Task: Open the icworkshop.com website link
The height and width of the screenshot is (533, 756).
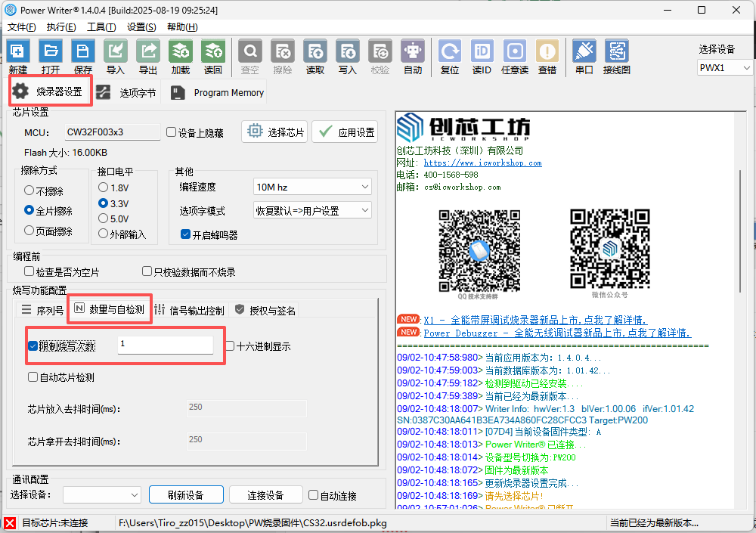Action: [482, 163]
